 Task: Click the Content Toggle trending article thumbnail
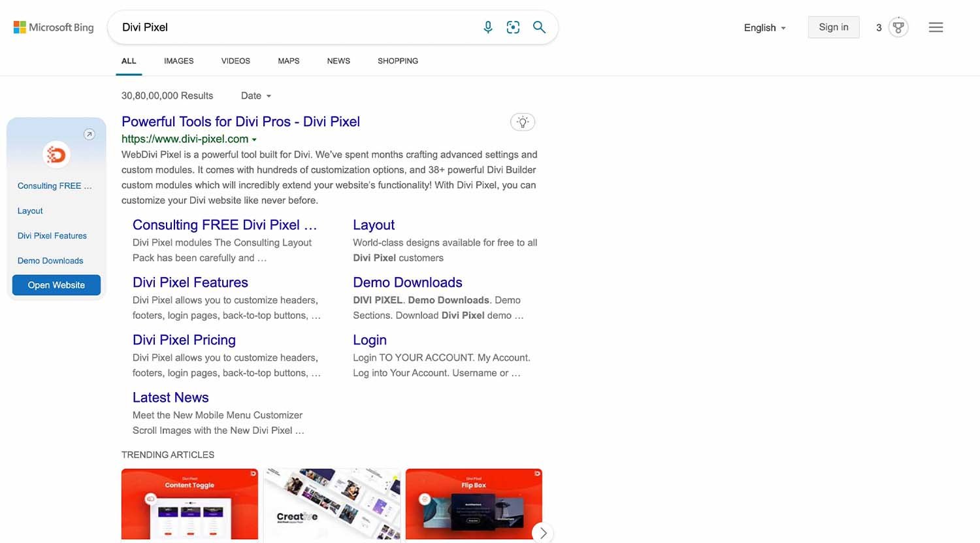189,504
